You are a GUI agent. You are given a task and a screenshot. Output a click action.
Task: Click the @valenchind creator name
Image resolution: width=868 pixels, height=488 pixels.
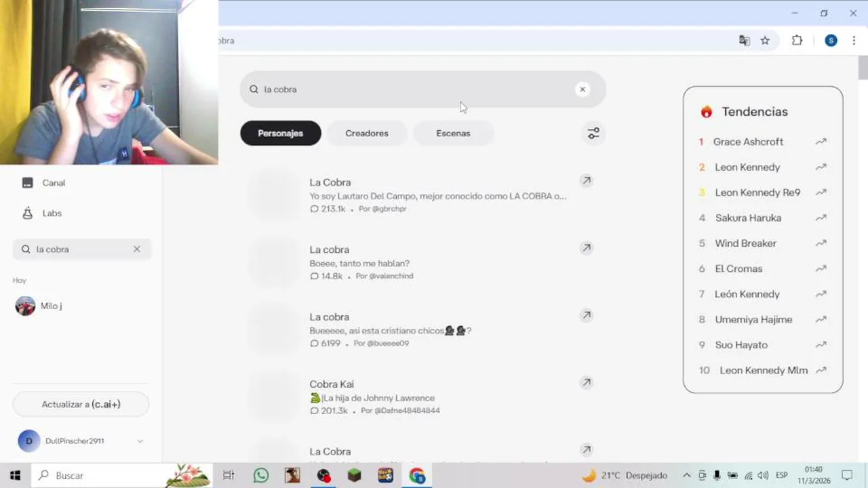[x=391, y=276]
